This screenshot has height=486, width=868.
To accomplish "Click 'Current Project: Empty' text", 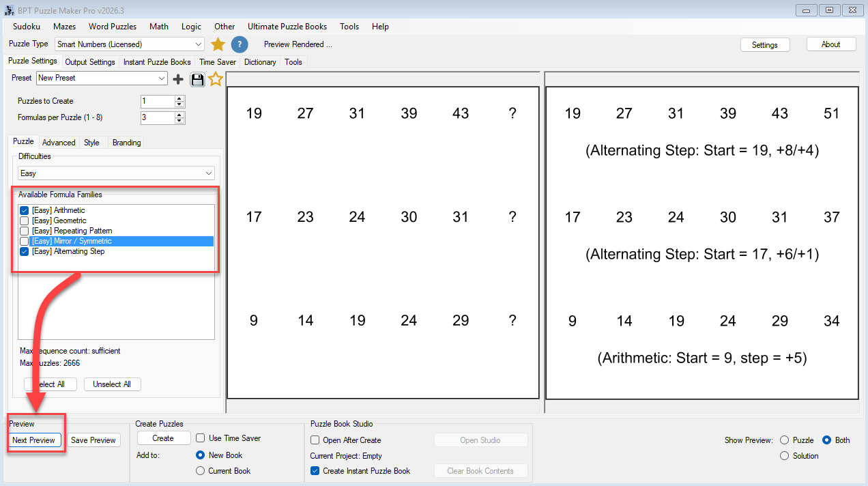I will (346, 456).
